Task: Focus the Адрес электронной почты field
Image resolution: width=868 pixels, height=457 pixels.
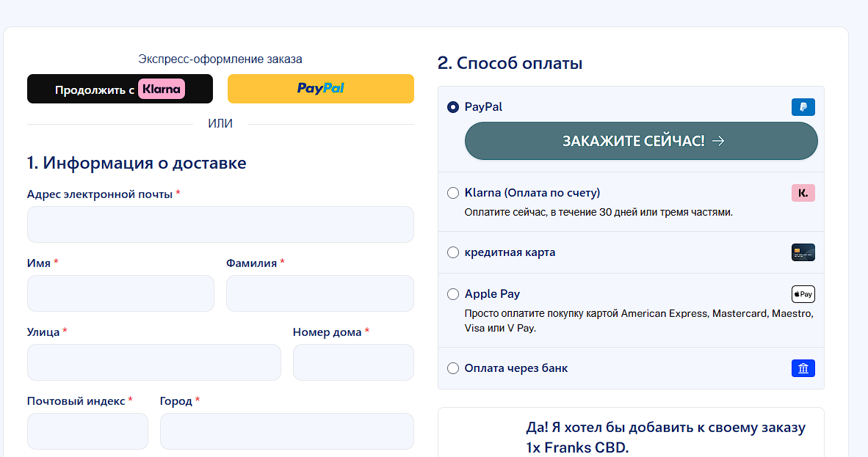Action: [x=220, y=224]
